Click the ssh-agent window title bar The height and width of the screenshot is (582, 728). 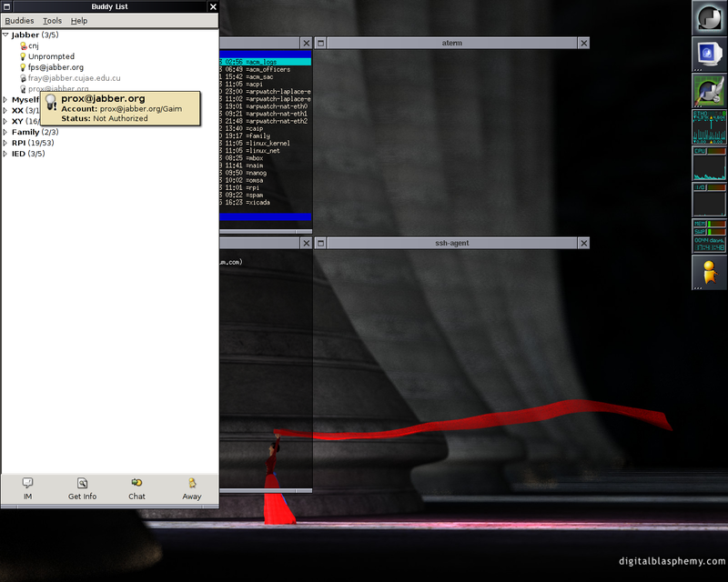(x=451, y=243)
